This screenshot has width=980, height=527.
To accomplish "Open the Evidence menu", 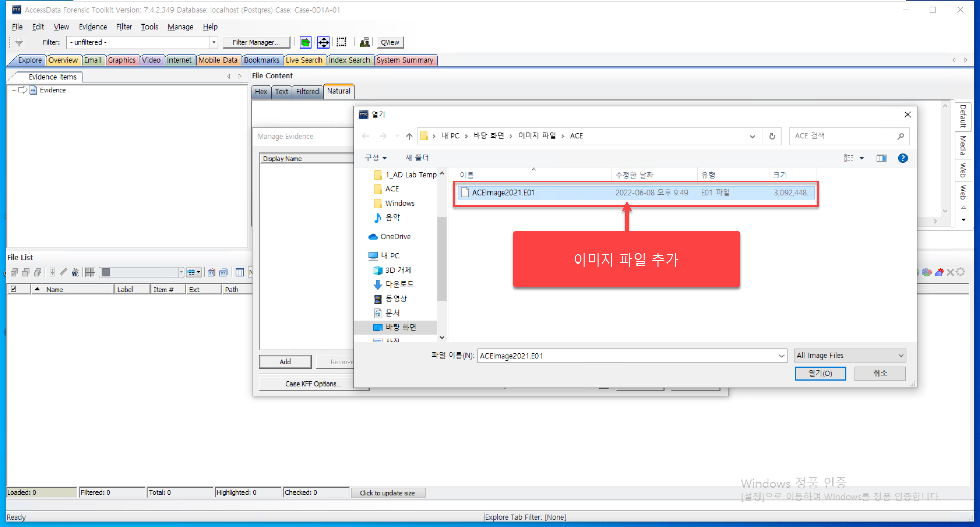I will click(x=93, y=27).
